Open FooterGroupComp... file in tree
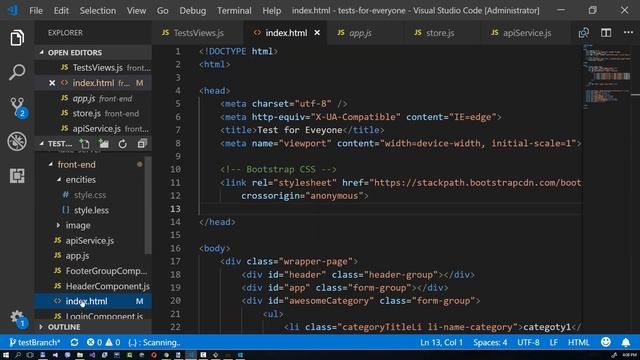640x360 pixels. (x=93, y=271)
